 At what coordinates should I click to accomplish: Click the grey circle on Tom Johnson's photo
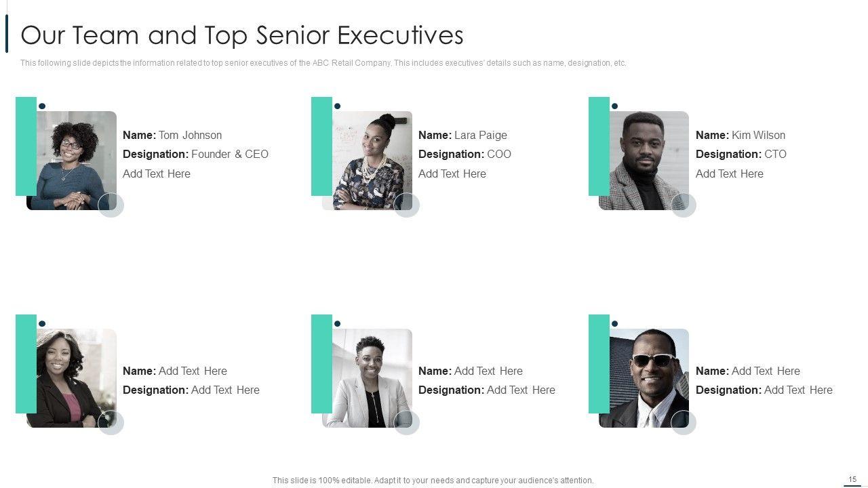click(x=111, y=205)
